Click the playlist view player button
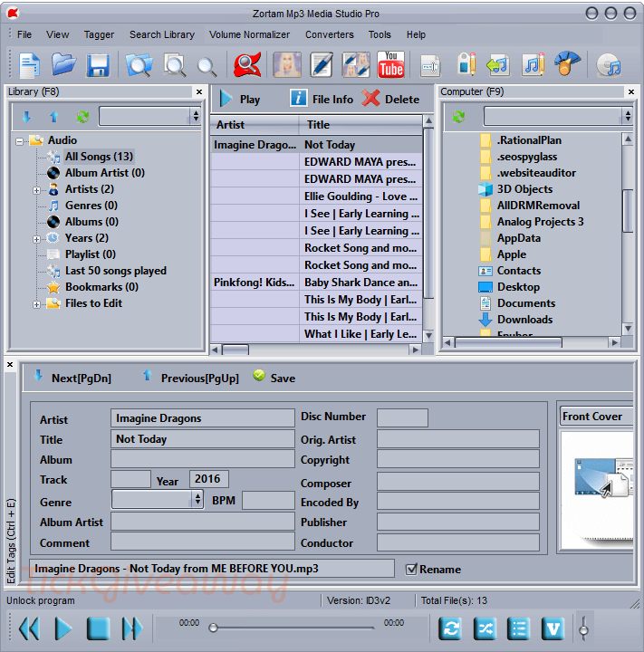 click(x=518, y=628)
